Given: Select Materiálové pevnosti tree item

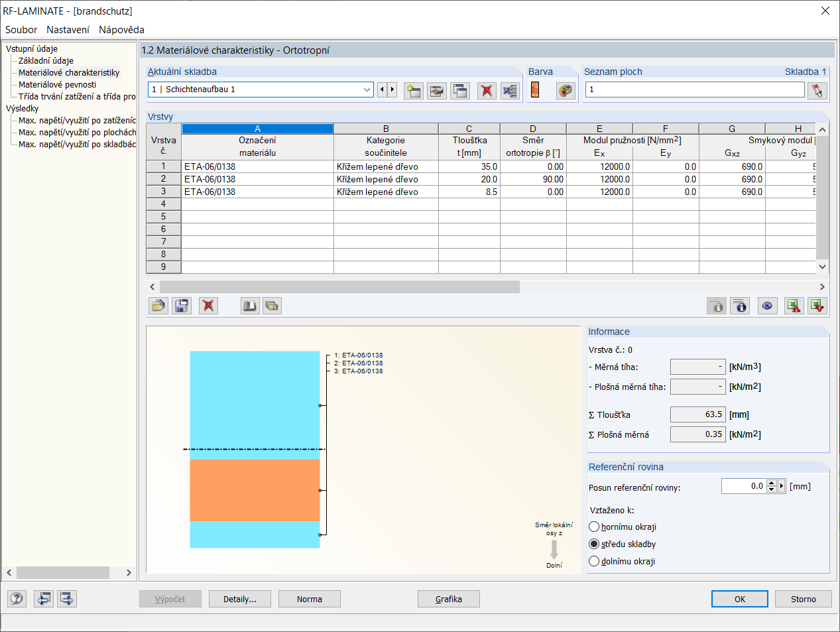Looking at the screenshot, I should (x=57, y=84).
